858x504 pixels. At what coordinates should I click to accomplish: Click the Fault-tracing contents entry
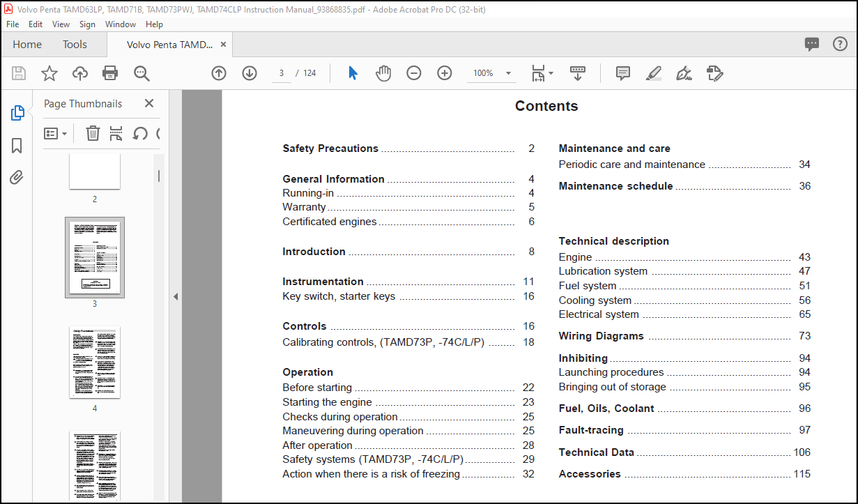(684, 430)
